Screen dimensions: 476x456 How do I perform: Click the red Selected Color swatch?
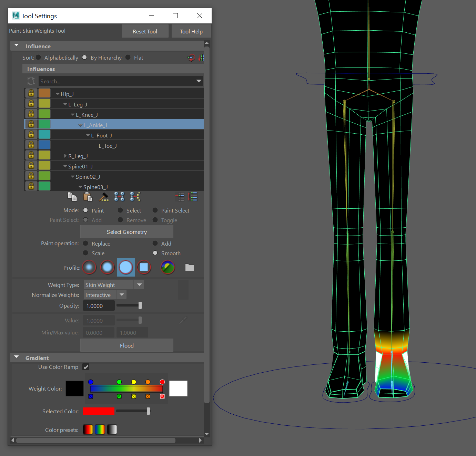[x=98, y=411]
